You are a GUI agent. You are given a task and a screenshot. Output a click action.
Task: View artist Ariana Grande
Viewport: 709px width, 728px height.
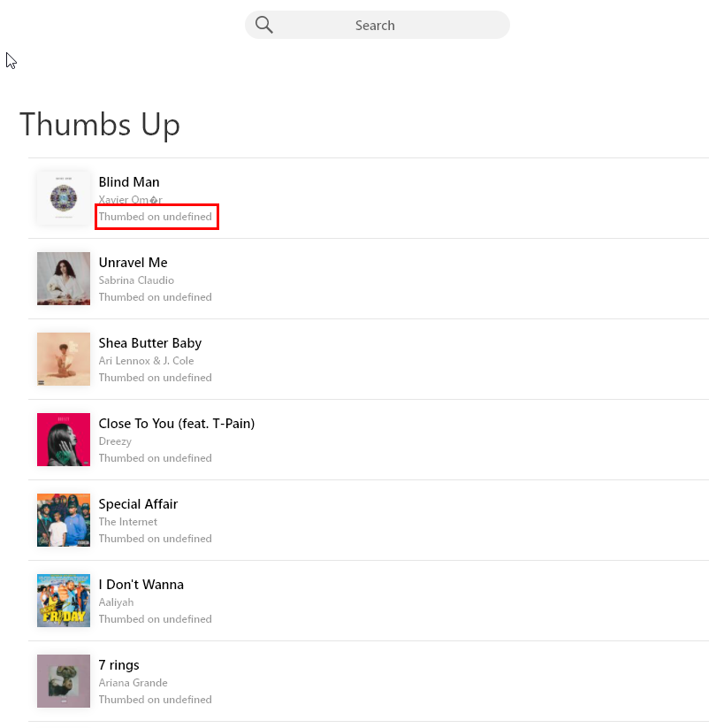[x=133, y=683]
